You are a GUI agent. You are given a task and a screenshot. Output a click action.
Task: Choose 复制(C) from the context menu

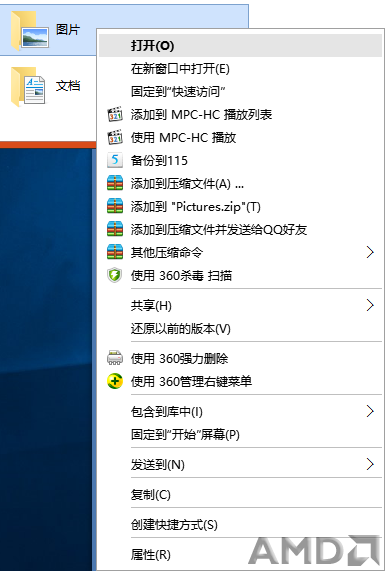[x=240, y=494]
